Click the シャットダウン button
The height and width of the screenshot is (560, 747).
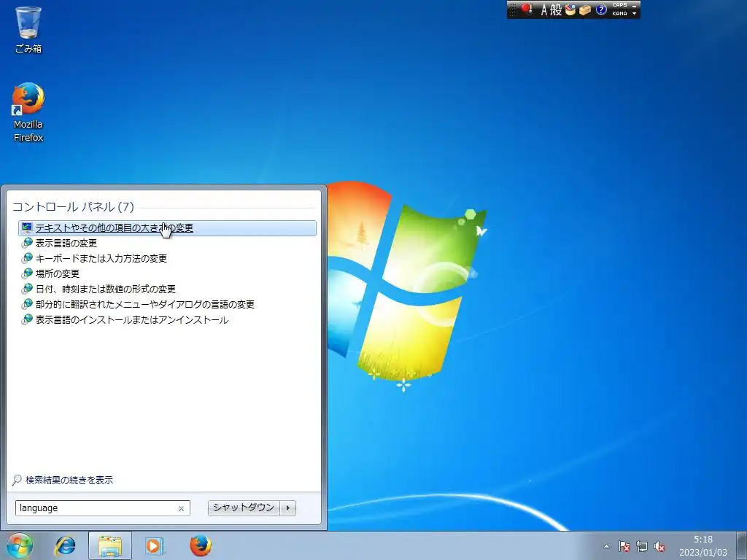[x=244, y=507]
